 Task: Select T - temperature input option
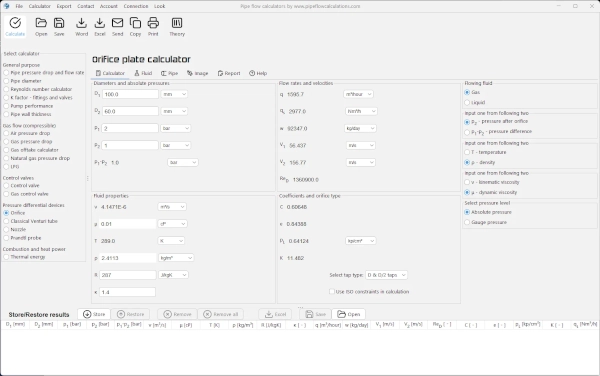click(485, 152)
